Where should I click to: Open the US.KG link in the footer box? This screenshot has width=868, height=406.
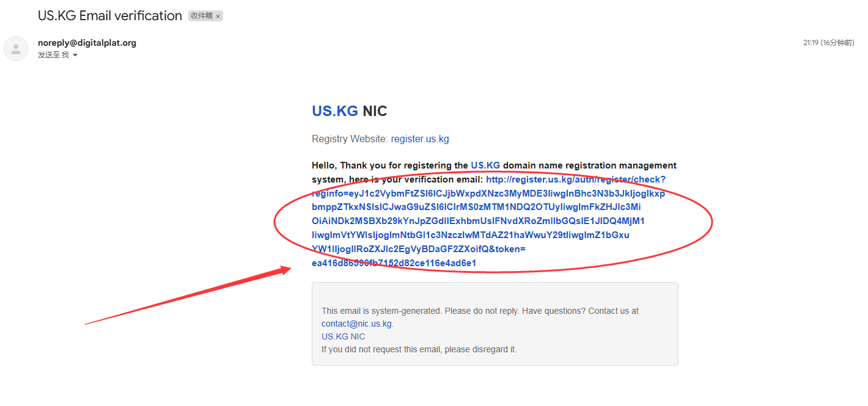pos(335,336)
